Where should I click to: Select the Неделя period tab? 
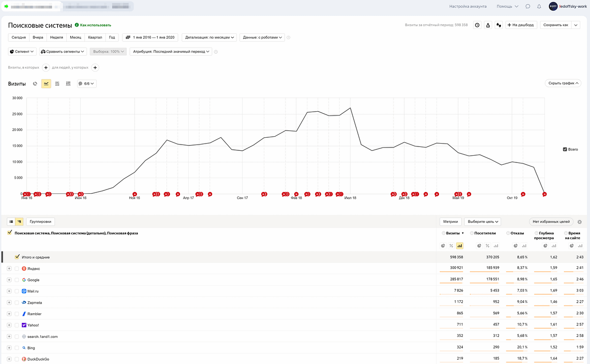click(57, 37)
